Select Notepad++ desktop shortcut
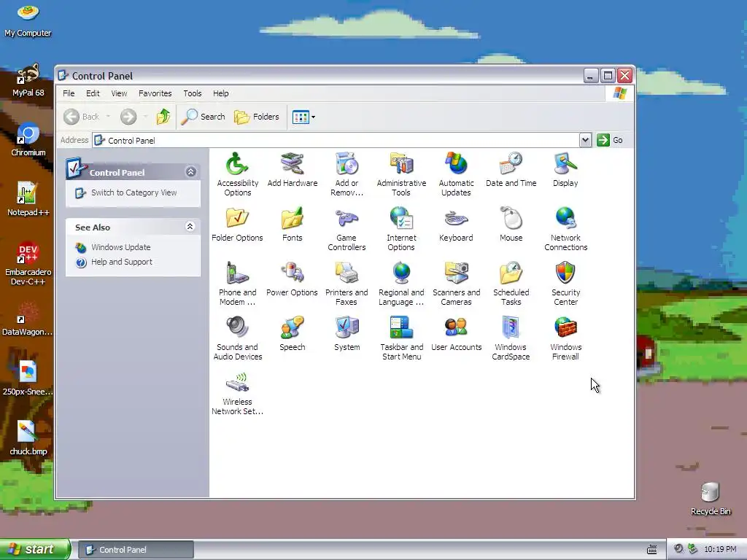The width and height of the screenshot is (747, 560). pyautogui.click(x=28, y=199)
